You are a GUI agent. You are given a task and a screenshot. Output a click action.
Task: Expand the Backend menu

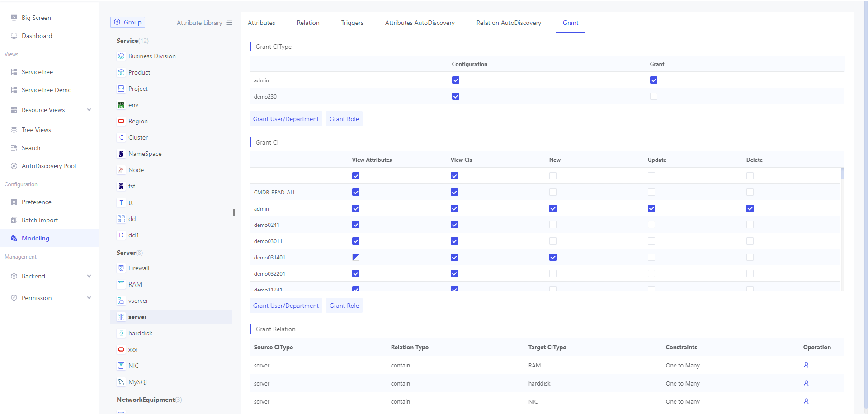89,276
